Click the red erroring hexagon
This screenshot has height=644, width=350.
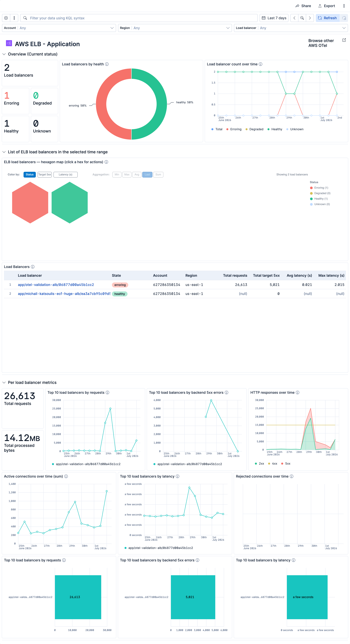pyautogui.click(x=30, y=202)
